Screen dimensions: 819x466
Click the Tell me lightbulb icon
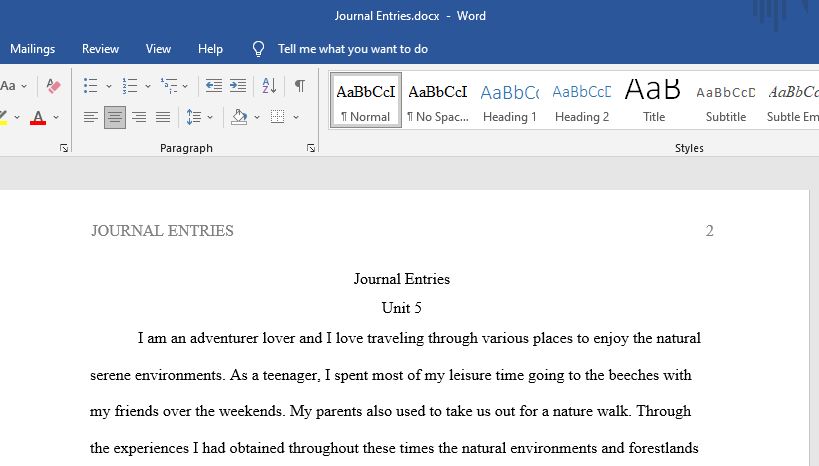[x=259, y=49]
